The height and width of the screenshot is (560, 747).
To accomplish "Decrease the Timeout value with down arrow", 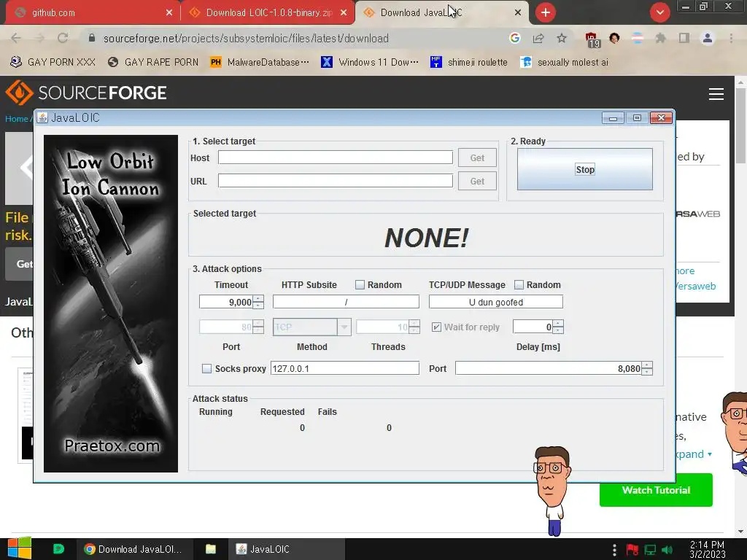I will [258, 306].
